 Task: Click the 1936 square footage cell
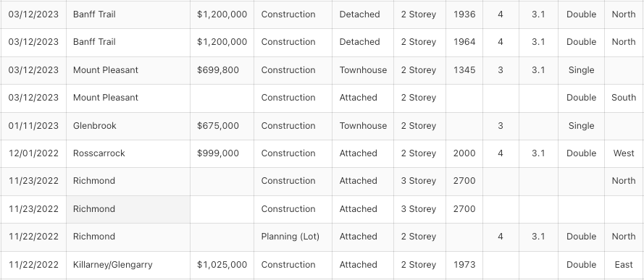tap(464, 14)
